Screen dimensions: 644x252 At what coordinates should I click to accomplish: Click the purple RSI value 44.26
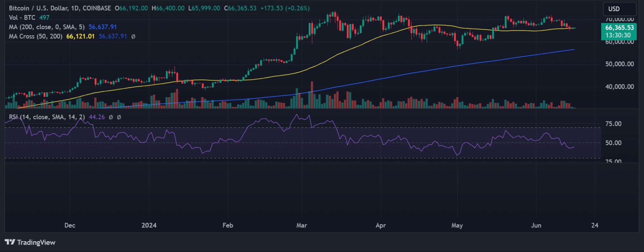coord(97,117)
